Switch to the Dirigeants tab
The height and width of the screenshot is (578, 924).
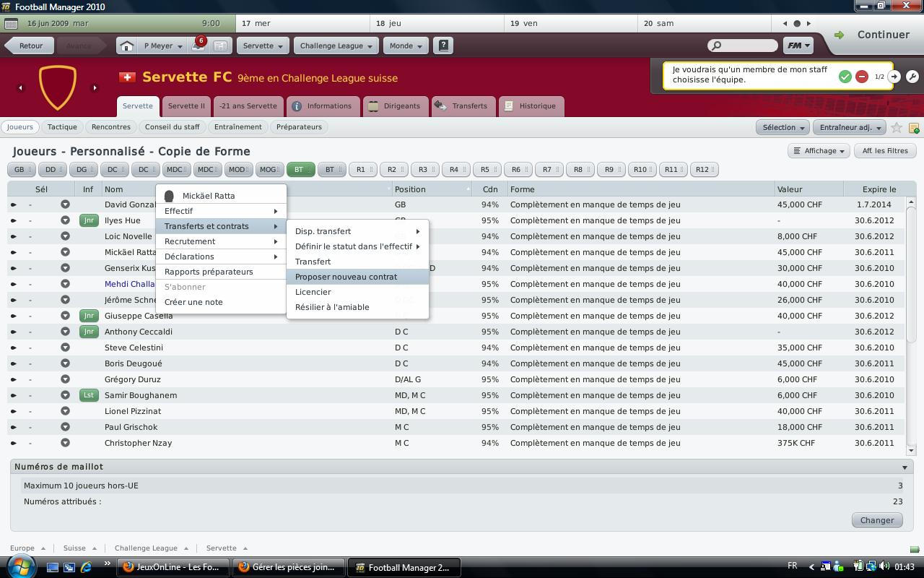pyautogui.click(x=394, y=106)
